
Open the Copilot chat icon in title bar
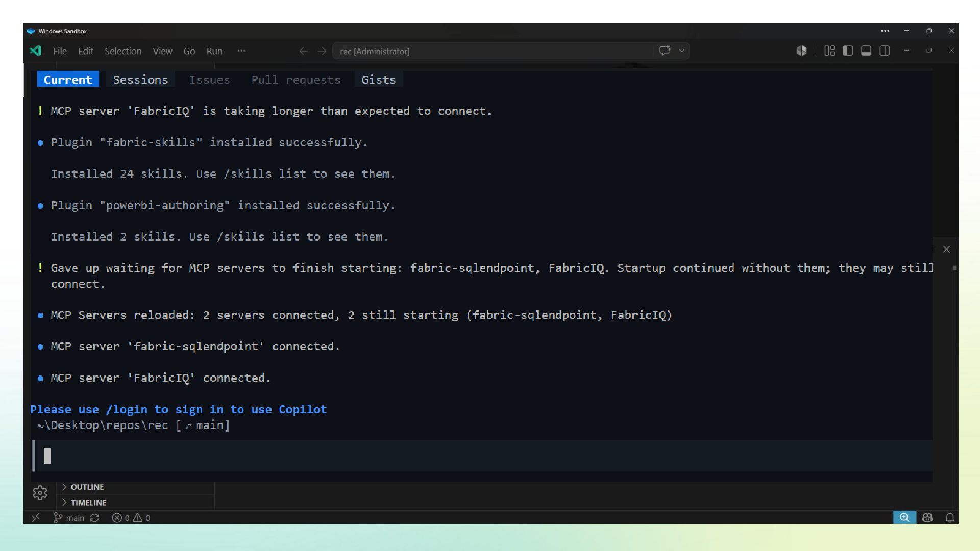tap(665, 51)
